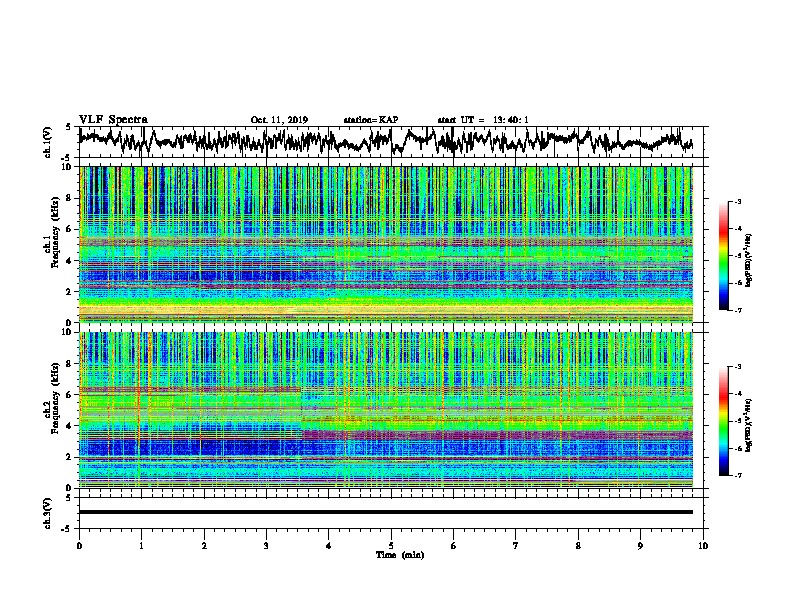Click the "ch.3(V)" axis label
This screenshot has width=792, height=612.
(x=48, y=513)
